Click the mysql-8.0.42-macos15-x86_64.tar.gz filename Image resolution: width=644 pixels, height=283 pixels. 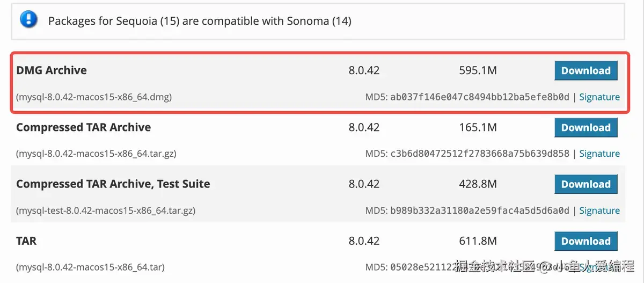click(96, 154)
